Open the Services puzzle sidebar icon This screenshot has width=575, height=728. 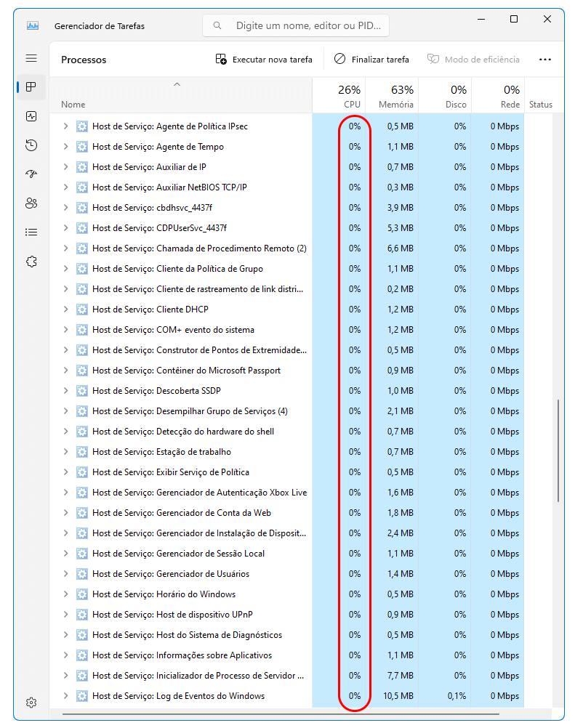pyautogui.click(x=31, y=262)
